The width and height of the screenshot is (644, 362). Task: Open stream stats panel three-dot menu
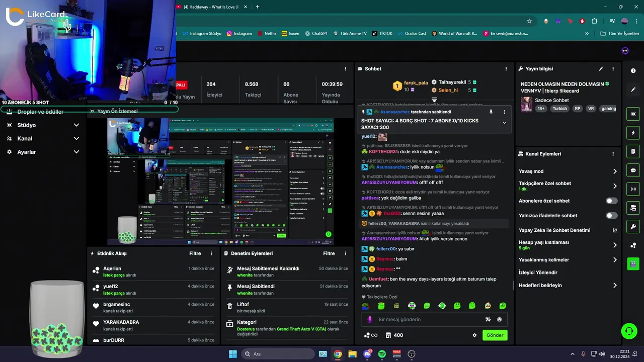click(x=345, y=69)
